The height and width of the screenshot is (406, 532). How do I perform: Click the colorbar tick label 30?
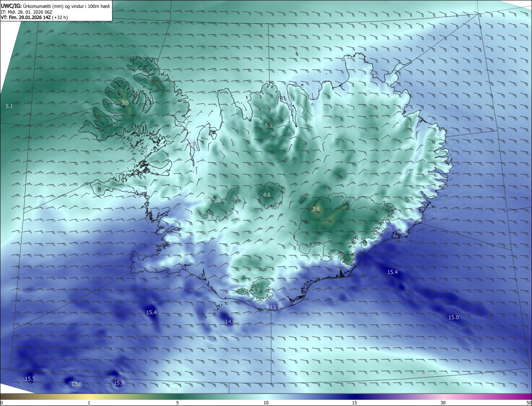[443, 403]
